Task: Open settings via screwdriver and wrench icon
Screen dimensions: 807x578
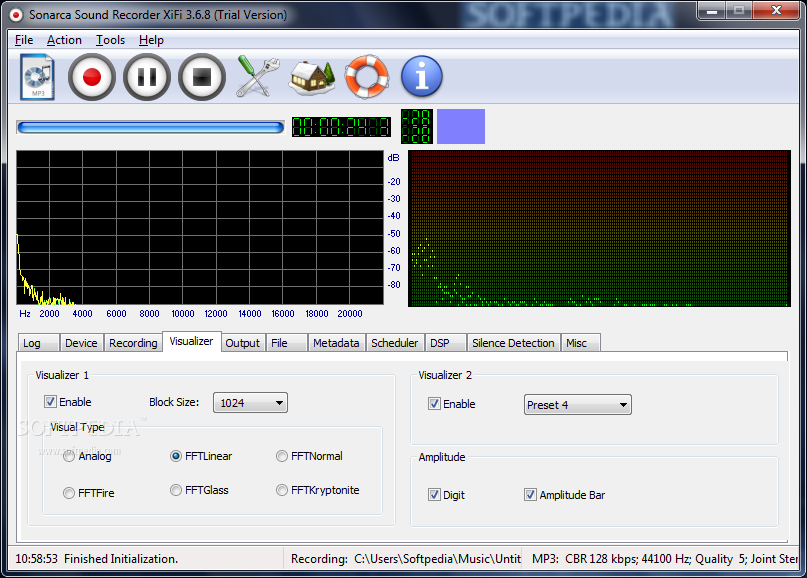Action: [x=257, y=77]
